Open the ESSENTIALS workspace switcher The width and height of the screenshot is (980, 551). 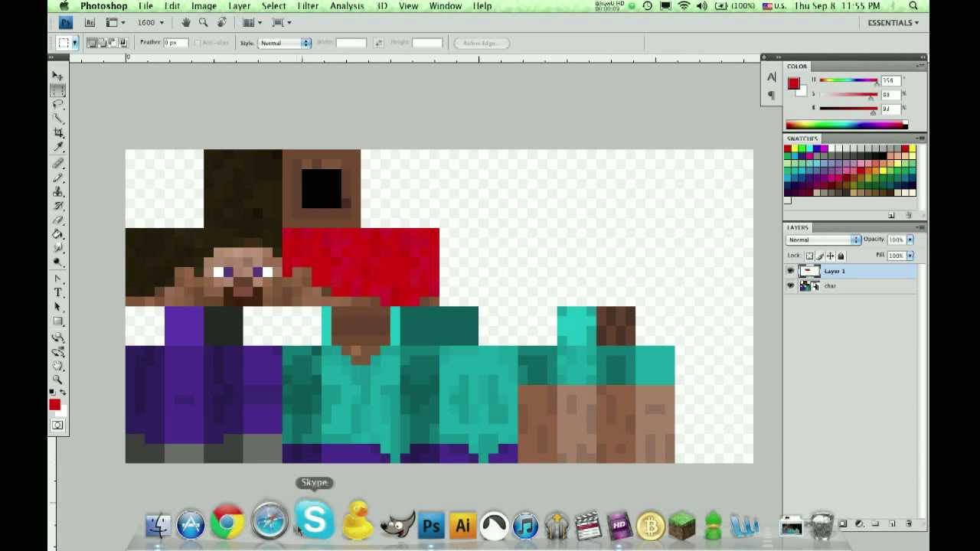pyautogui.click(x=893, y=23)
